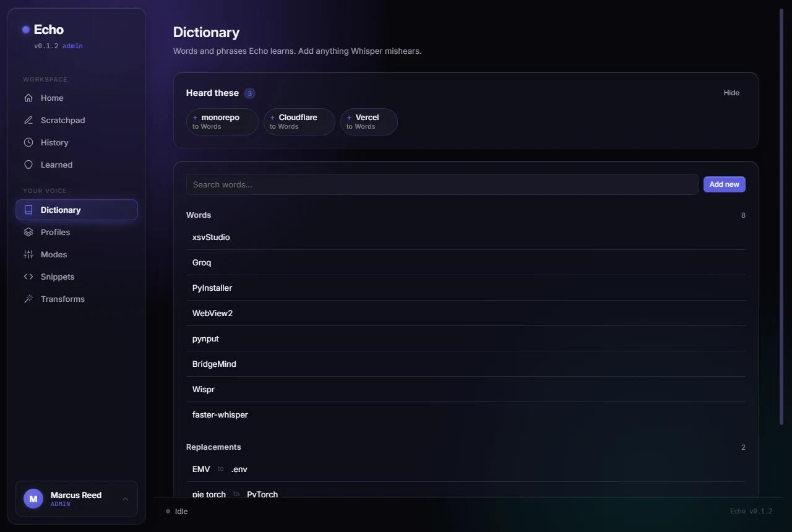
Task: Open the Home menu item
Action: coord(77,98)
